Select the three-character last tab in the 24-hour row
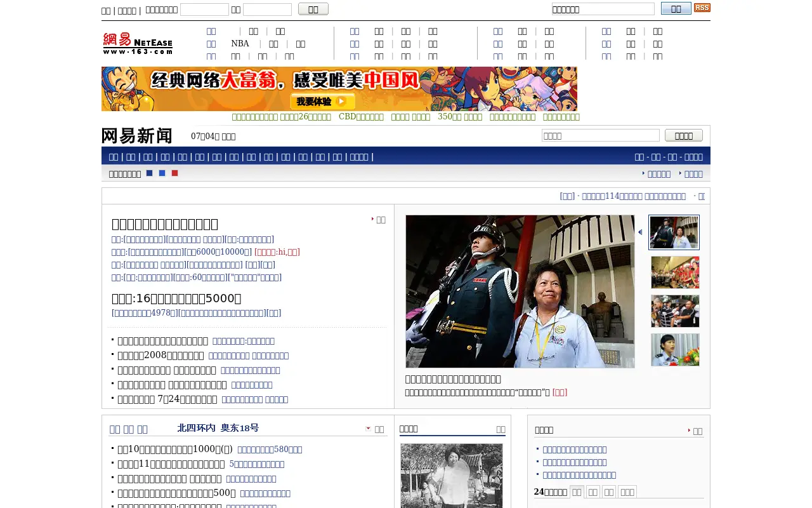Viewport: 812px width, 508px height. 627,492
